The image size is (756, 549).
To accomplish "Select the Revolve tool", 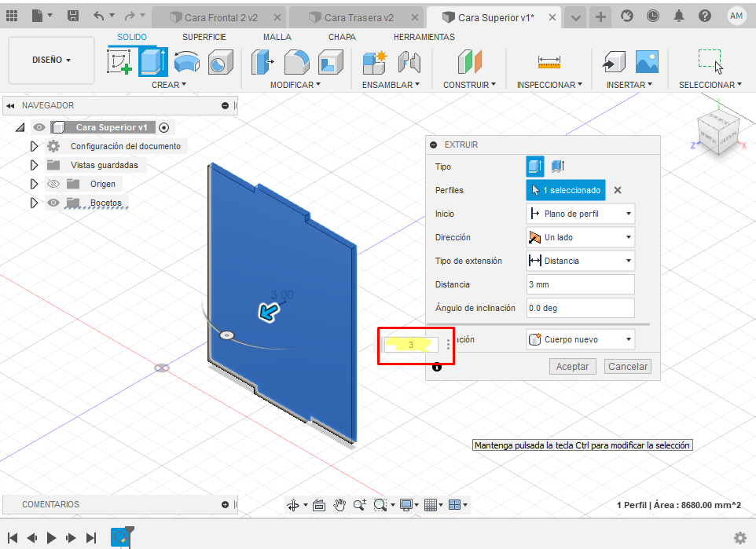I will point(186,62).
